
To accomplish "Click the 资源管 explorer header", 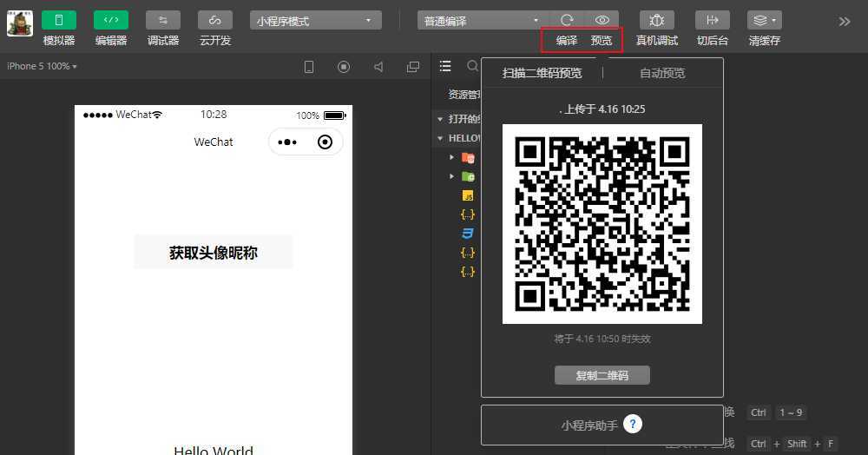I will pos(464,95).
